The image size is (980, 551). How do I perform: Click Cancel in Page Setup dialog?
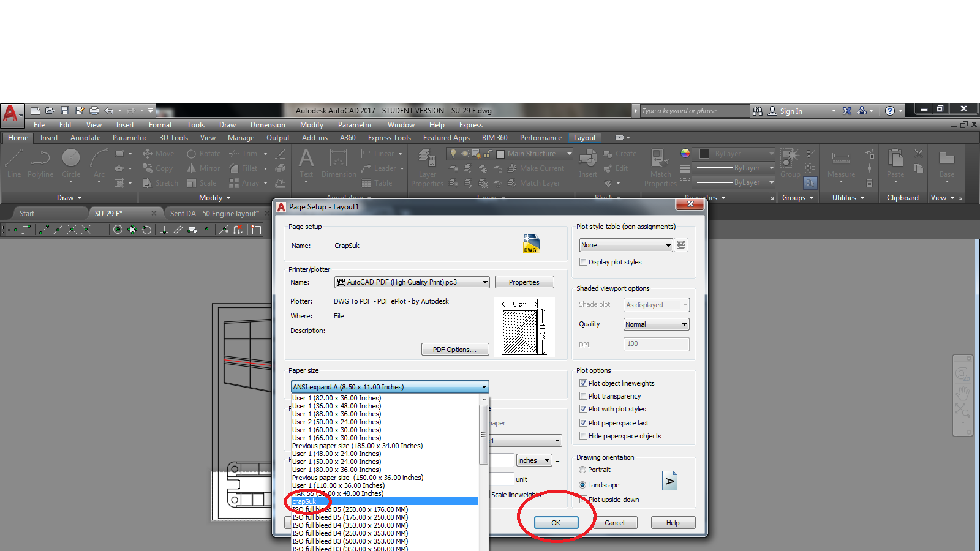coord(614,523)
